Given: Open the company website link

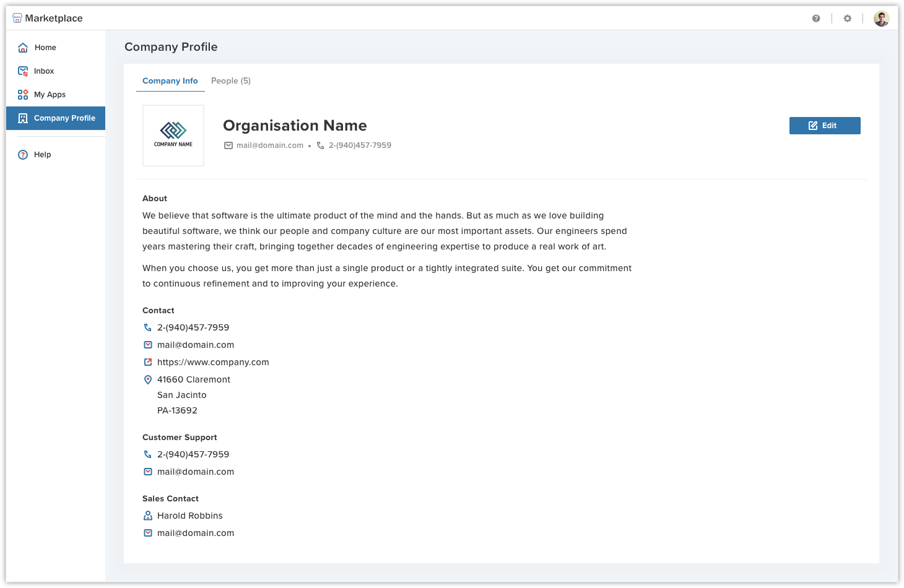Looking at the screenshot, I should tap(213, 362).
